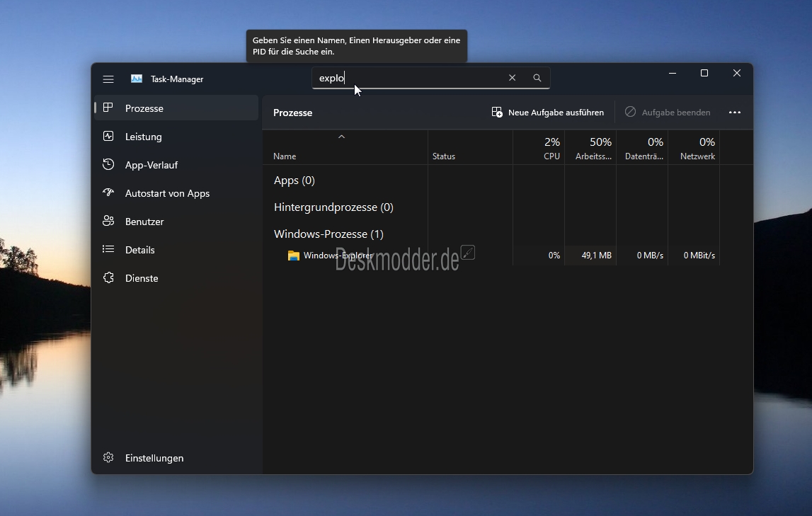Sort by the Netzwerk column header

point(694,147)
